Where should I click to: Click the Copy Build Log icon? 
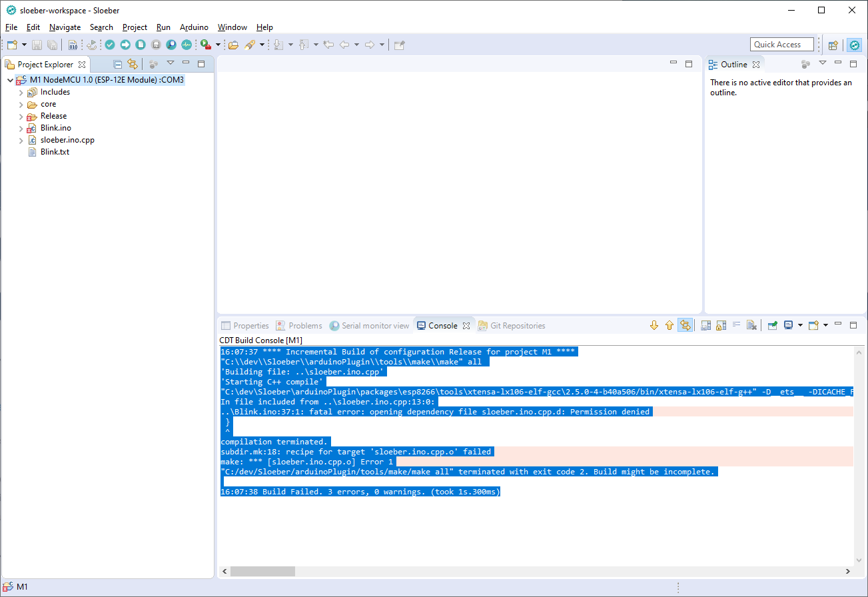[705, 325]
